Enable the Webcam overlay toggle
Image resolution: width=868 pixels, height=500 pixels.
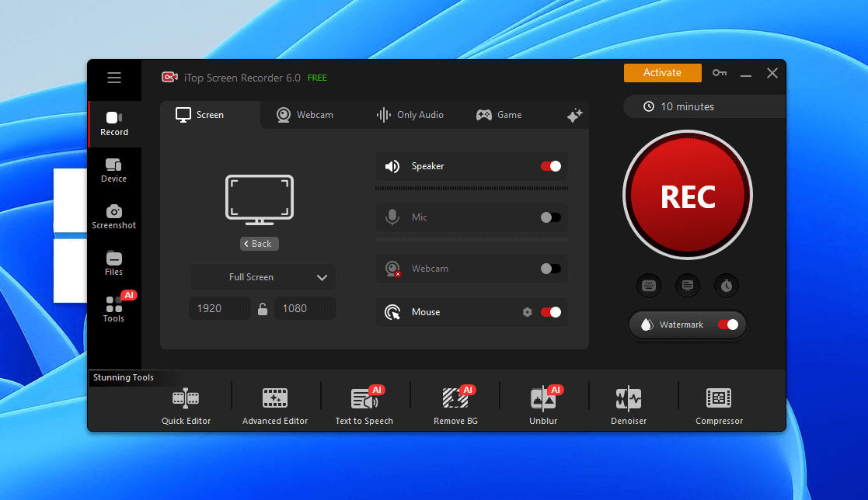[x=551, y=269]
